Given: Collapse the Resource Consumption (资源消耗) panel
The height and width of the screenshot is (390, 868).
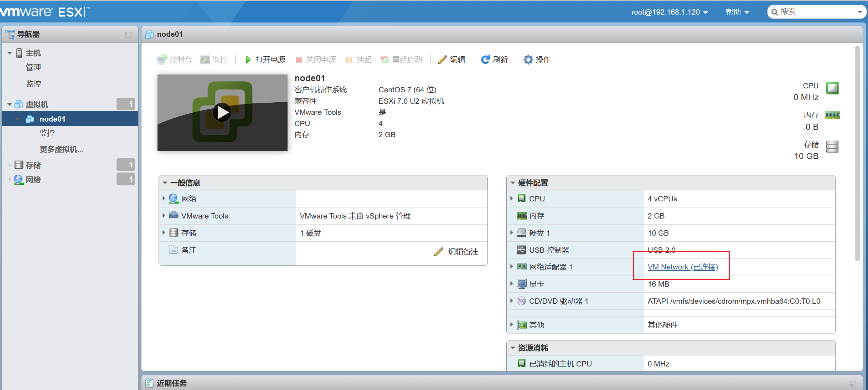Looking at the screenshot, I should click(513, 348).
